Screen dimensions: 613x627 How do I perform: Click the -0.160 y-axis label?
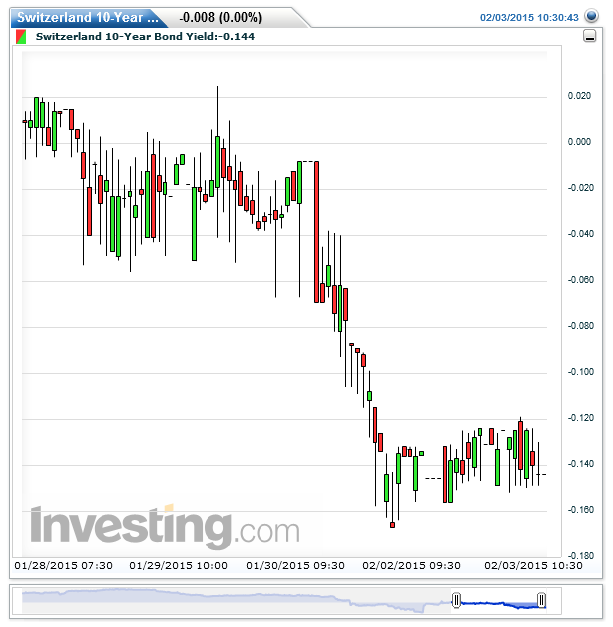[x=581, y=509]
